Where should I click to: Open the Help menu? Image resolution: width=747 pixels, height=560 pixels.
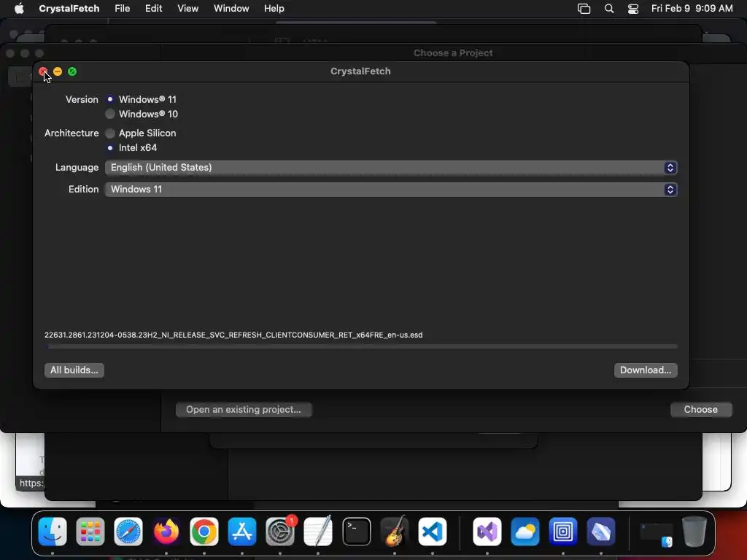[x=274, y=9]
